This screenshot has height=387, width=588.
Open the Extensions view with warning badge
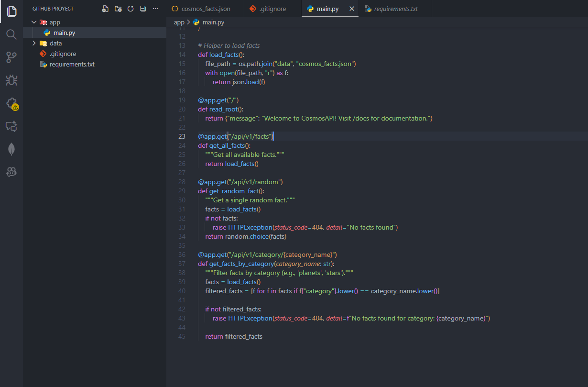click(x=11, y=103)
